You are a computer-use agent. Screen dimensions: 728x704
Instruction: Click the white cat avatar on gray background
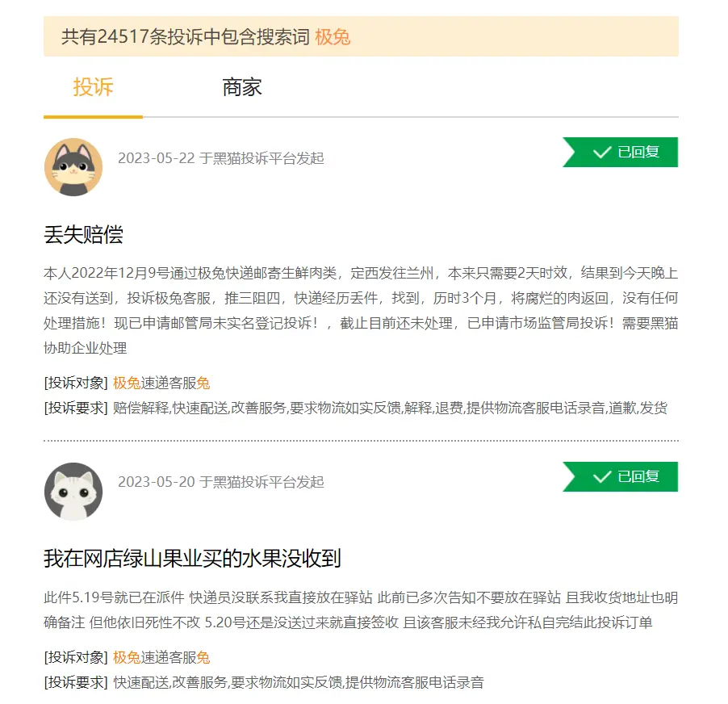coord(73,492)
